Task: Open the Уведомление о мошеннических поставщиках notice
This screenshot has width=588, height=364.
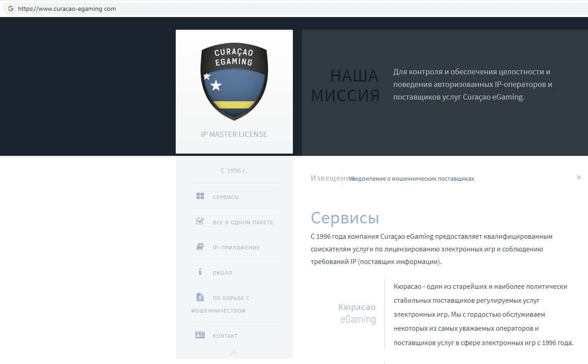Action: click(411, 179)
